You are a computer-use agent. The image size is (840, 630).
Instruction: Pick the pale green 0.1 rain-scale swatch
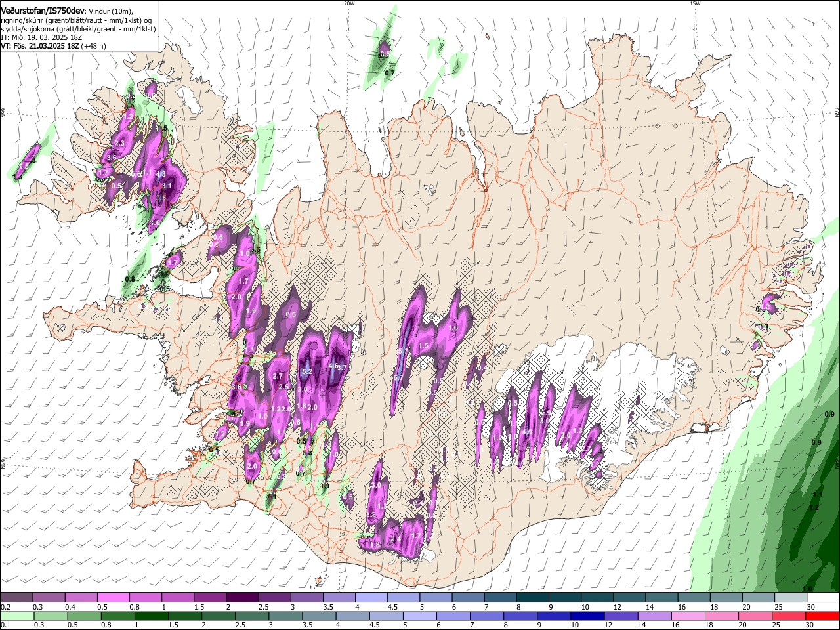[x=17, y=616]
